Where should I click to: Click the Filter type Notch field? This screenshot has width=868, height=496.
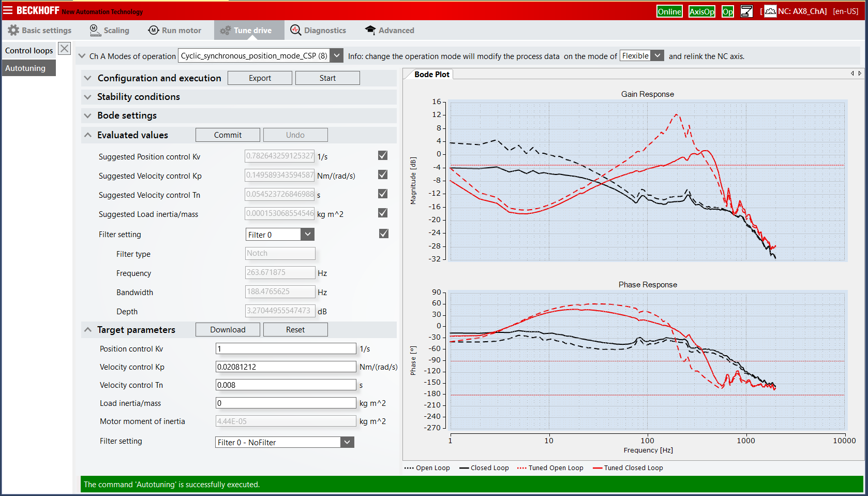pyautogui.click(x=280, y=253)
